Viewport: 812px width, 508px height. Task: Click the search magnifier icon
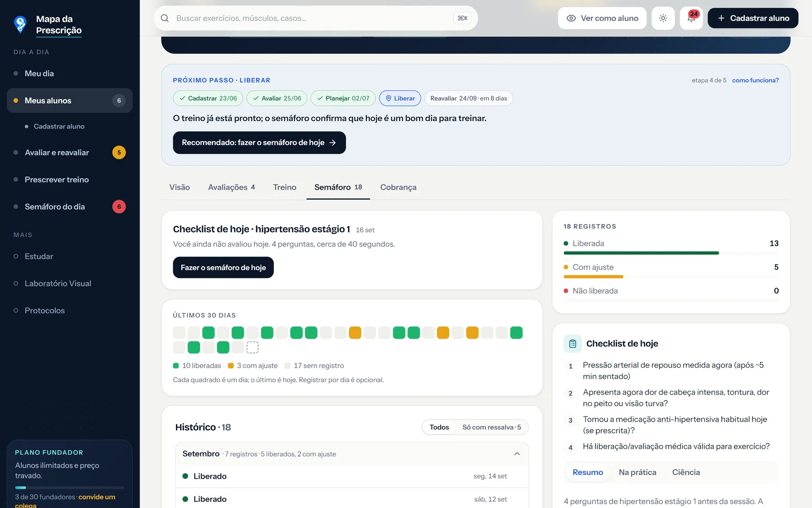[x=165, y=18]
